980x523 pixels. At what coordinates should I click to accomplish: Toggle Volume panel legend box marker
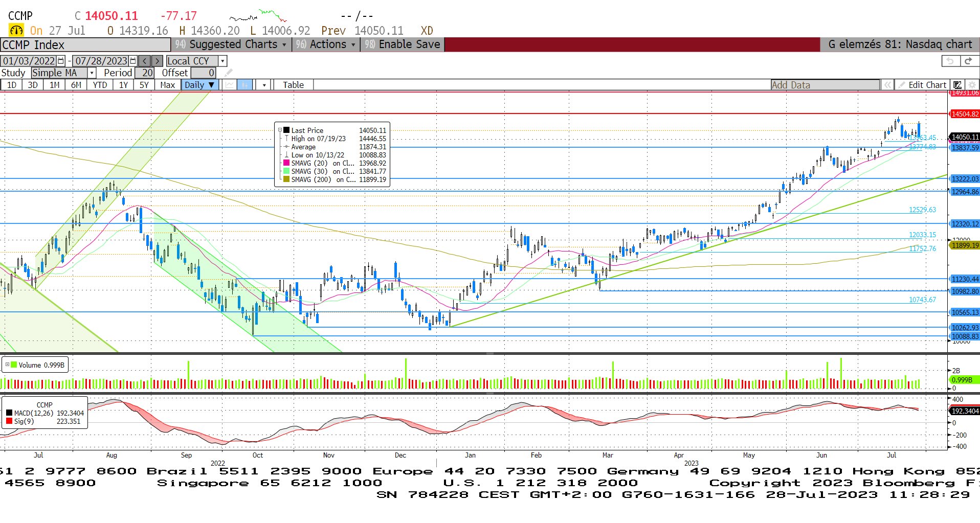click(x=7, y=365)
